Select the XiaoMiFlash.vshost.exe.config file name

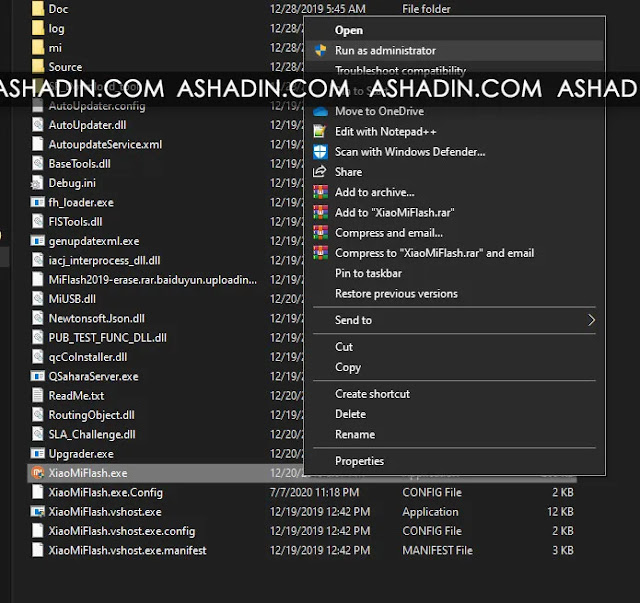coord(122,531)
